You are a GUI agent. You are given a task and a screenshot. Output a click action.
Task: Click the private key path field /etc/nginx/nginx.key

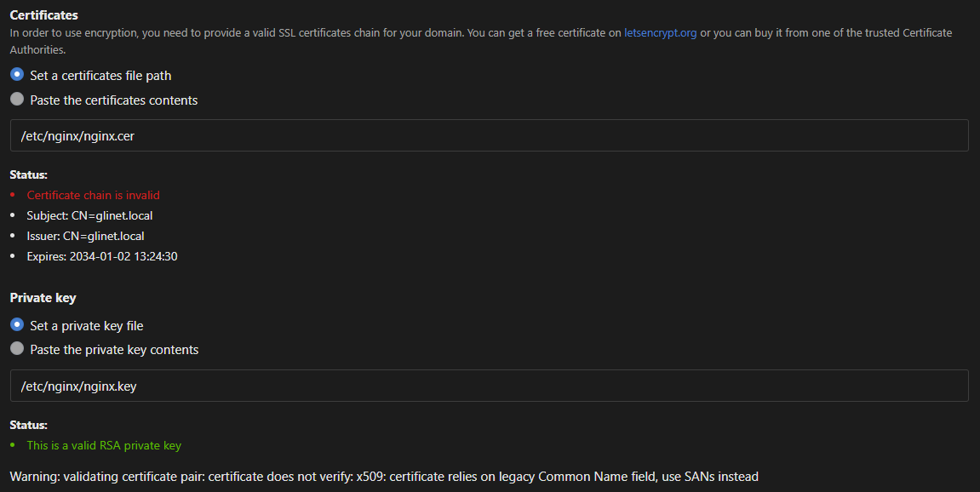[x=490, y=385]
